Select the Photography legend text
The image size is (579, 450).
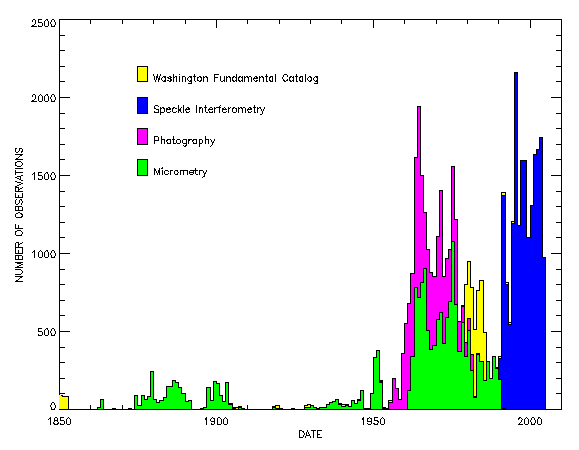tap(184, 141)
